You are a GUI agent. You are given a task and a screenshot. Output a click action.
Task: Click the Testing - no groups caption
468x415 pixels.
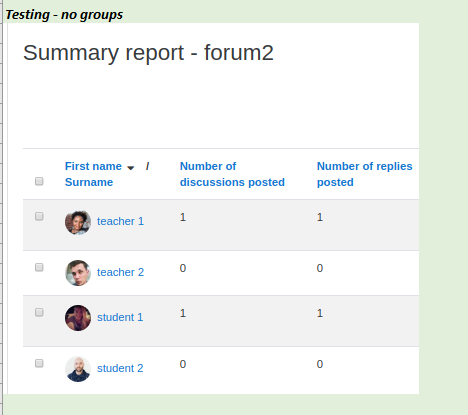64,15
